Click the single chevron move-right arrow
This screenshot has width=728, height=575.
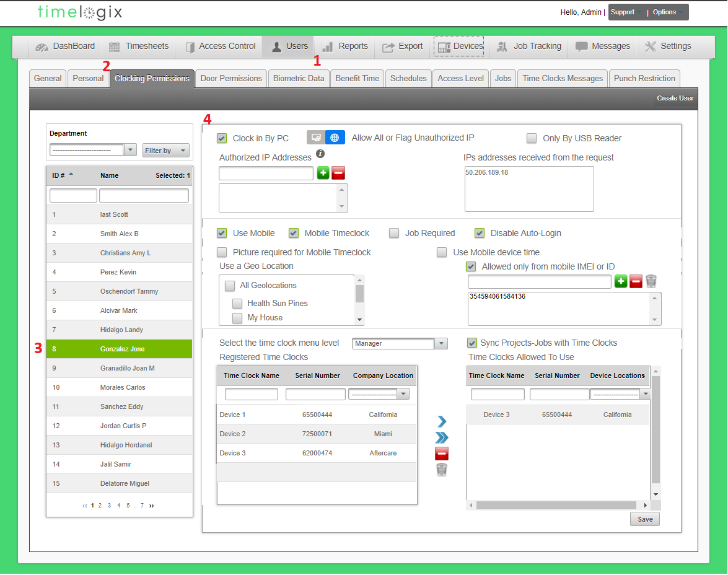click(441, 421)
